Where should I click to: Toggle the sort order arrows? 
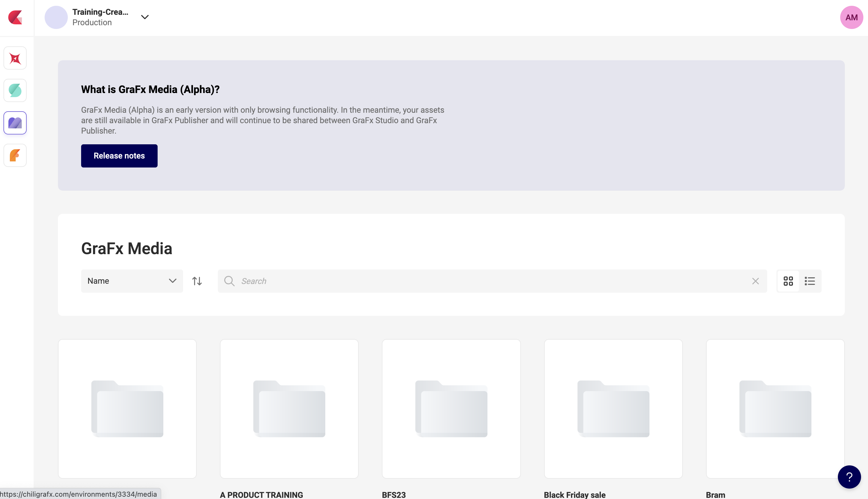[197, 281]
